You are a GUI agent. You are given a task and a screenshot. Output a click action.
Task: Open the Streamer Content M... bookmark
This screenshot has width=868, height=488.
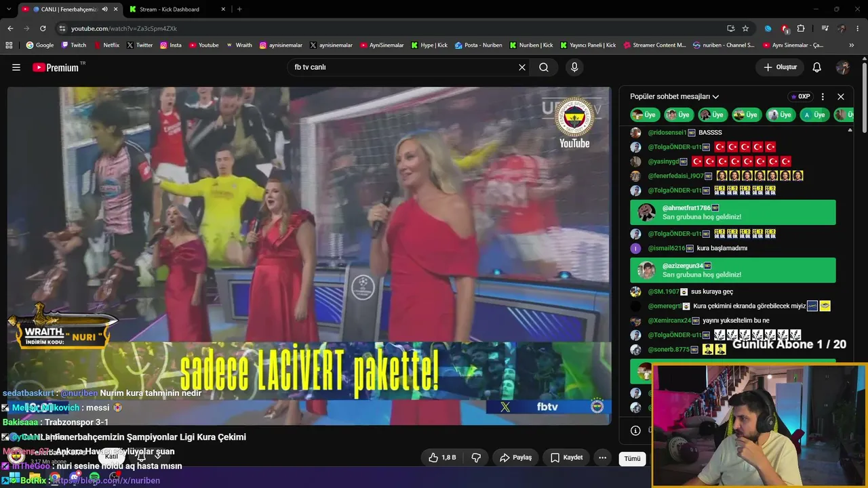[654, 45]
